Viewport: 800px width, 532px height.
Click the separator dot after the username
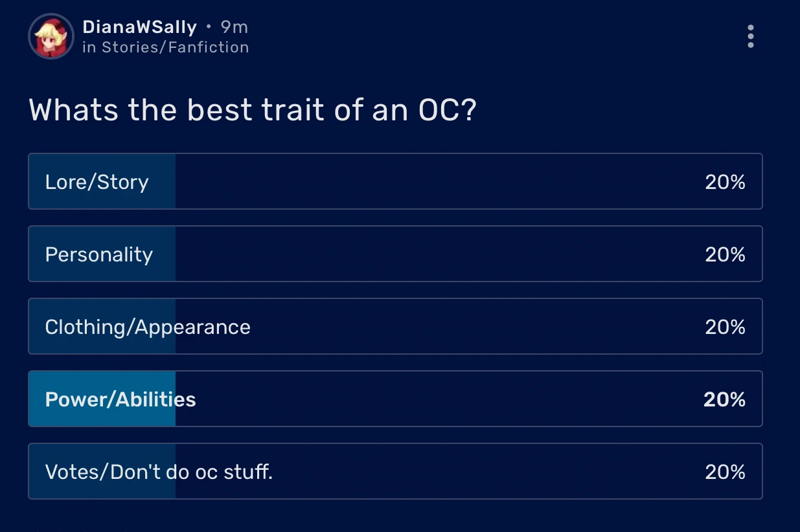[209, 27]
